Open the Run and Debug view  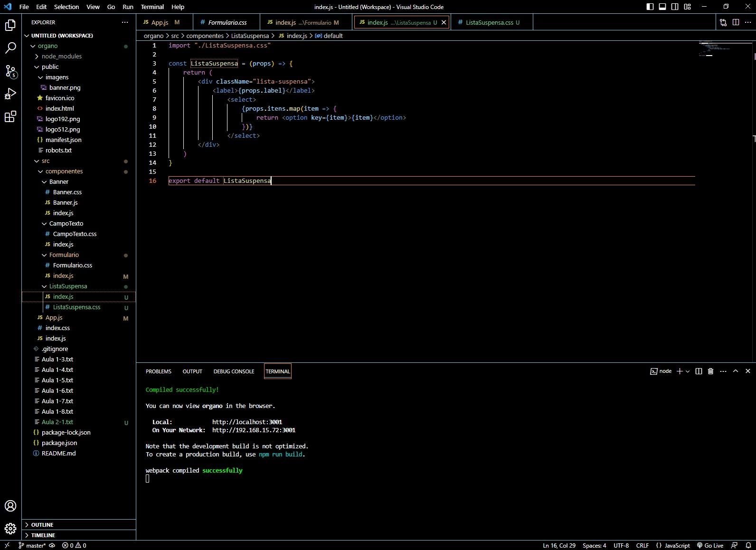click(x=10, y=94)
